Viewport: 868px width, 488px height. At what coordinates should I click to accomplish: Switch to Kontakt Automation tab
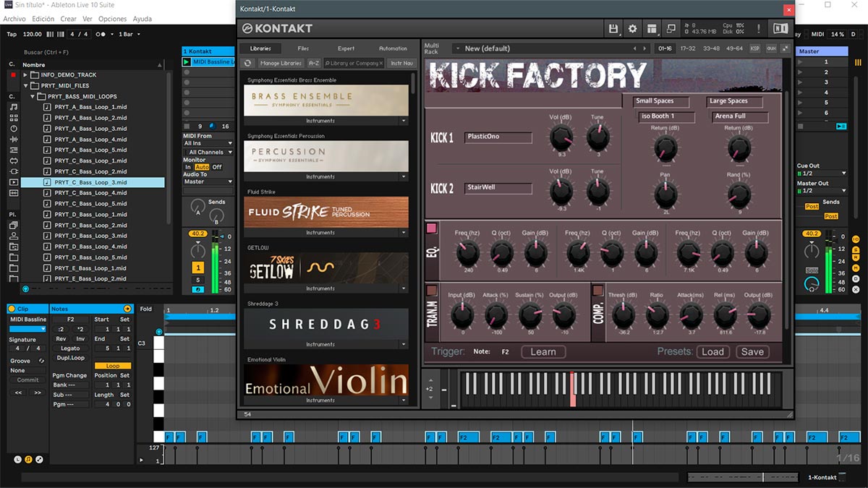click(x=393, y=48)
